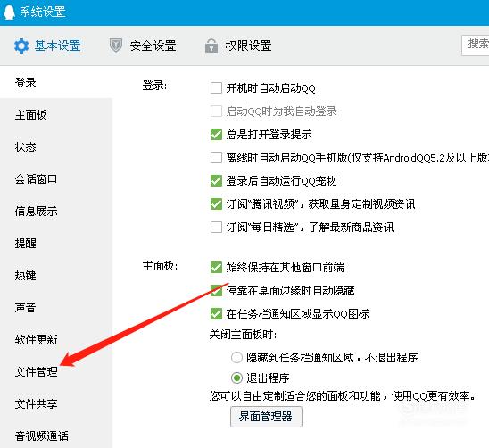
Task: Uncheck 停靠在桌面边缘时自动隐藏
Action: coord(216,290)
